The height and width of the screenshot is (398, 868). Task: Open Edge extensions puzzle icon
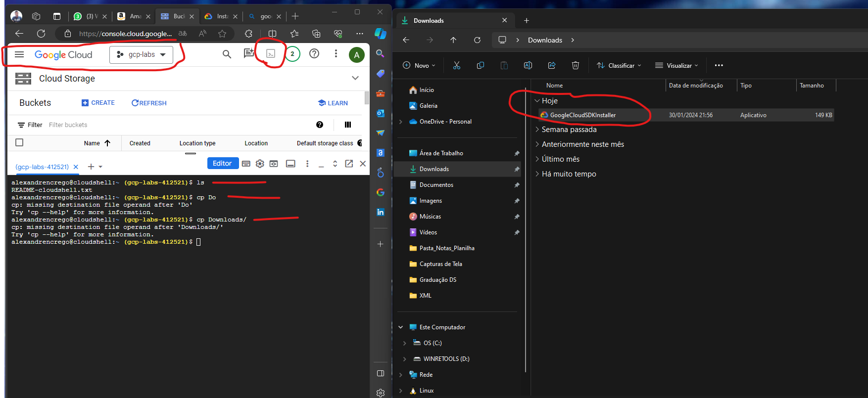pyautogui.click(x=248, y=34)
